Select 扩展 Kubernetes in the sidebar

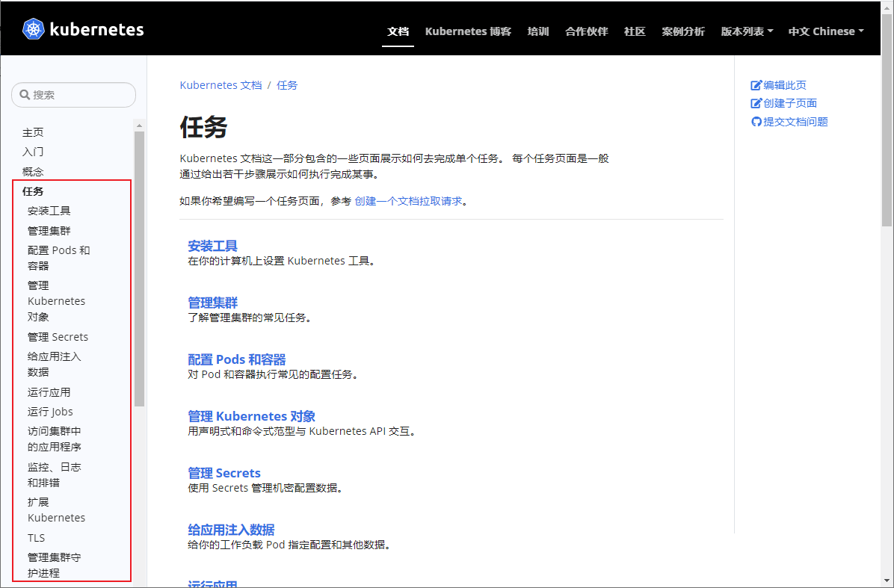[x=57, y=510]
